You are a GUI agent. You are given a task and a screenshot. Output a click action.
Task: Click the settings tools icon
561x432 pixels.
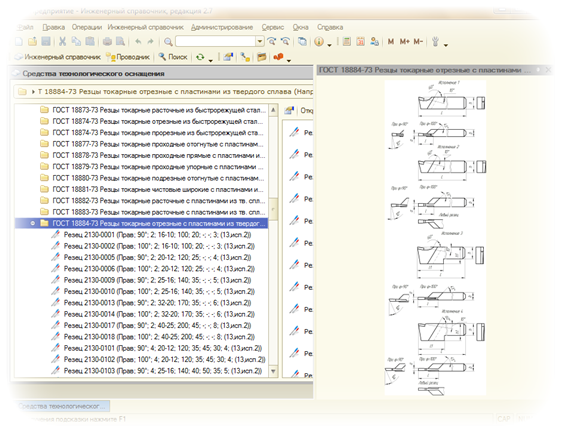tap(435, 42)
